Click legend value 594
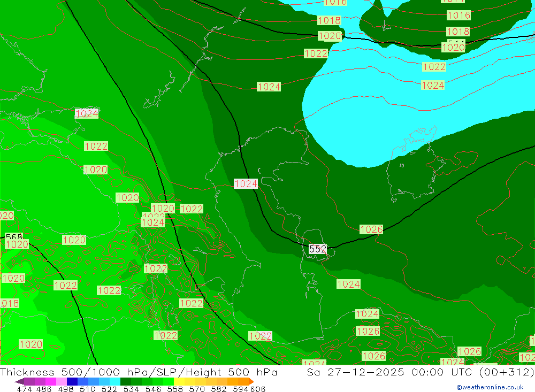The image size is (535, 392). click(241, 389)
